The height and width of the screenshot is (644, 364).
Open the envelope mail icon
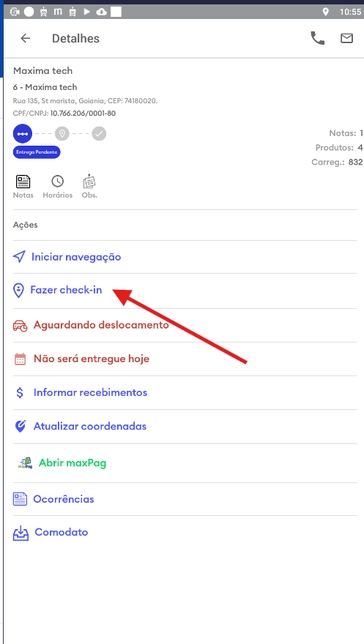click(x=346, y=38)
